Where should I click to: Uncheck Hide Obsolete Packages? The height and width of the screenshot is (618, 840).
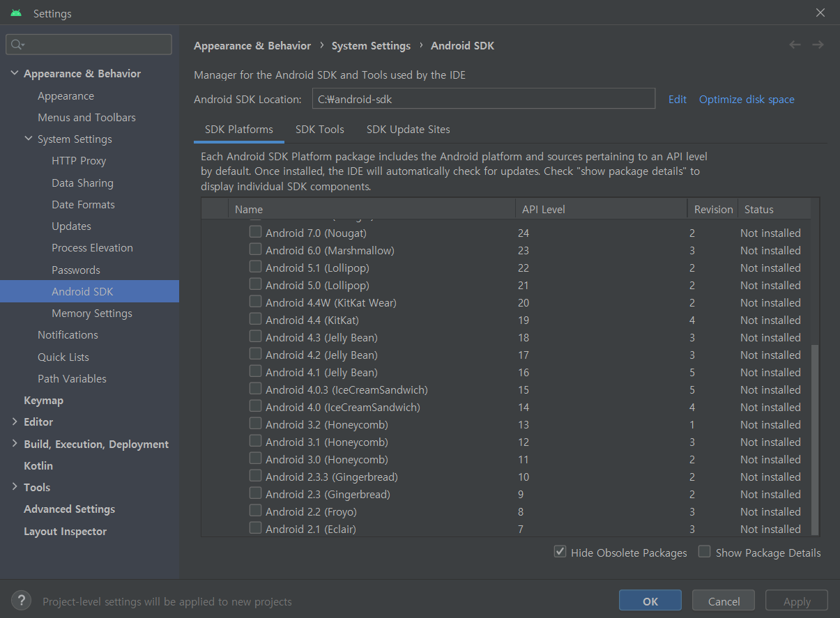[x=560, y=552]
